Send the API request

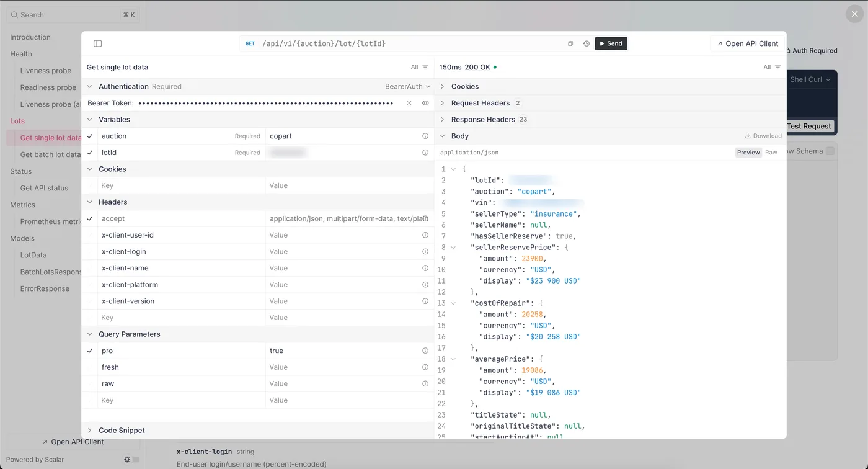click(611, 43)
